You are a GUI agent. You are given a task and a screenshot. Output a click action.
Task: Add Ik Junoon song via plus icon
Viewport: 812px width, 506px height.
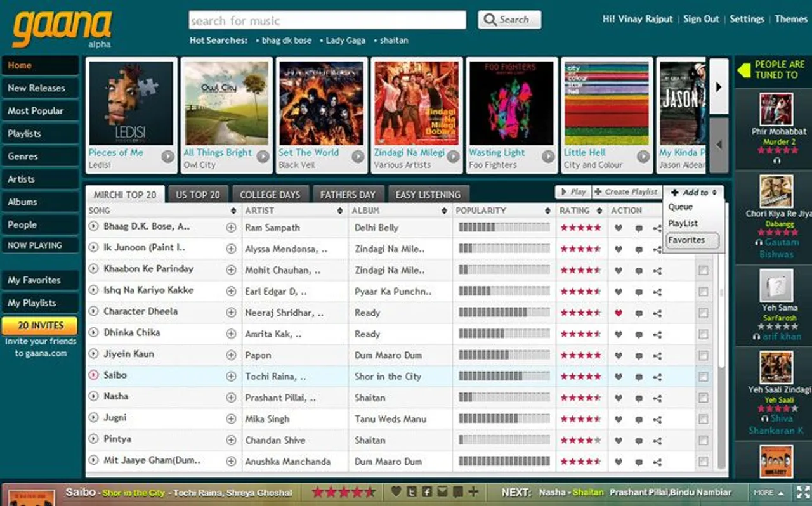(231, 249)
